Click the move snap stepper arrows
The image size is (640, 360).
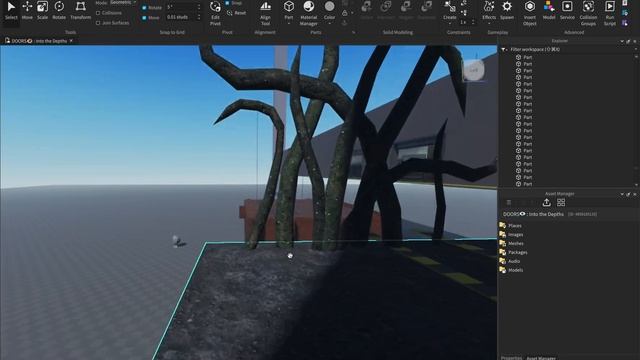[199, 18]
